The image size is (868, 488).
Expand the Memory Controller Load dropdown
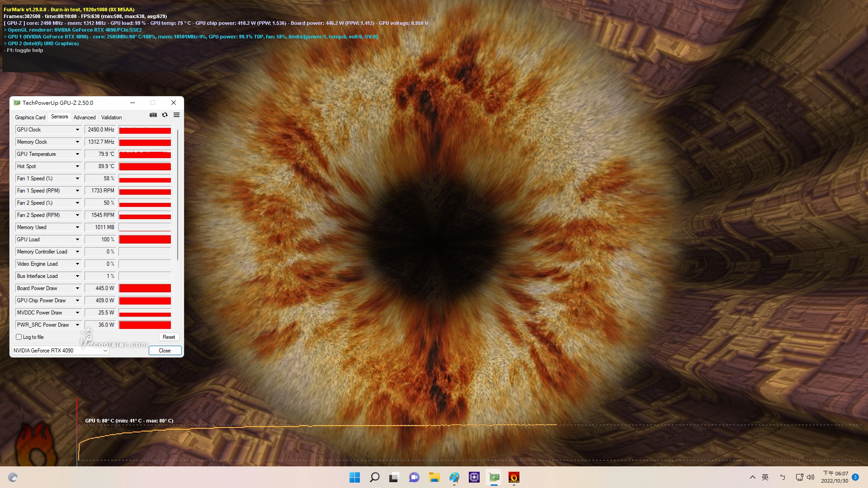pos(77,252)
